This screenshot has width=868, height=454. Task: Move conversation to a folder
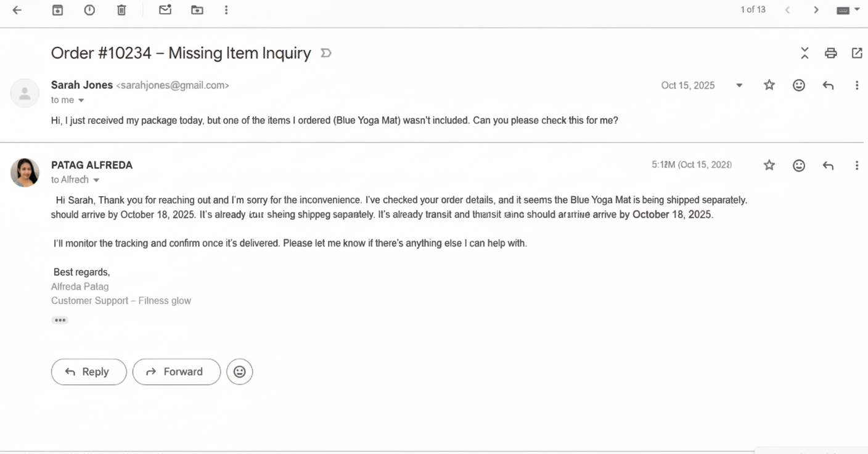click(197, 10)
